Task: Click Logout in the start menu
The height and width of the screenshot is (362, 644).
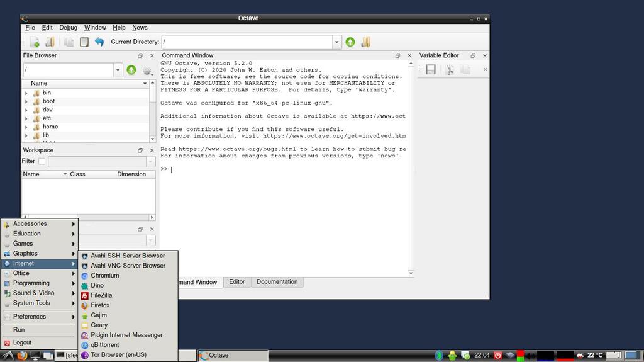Action: tap(22, 342)
